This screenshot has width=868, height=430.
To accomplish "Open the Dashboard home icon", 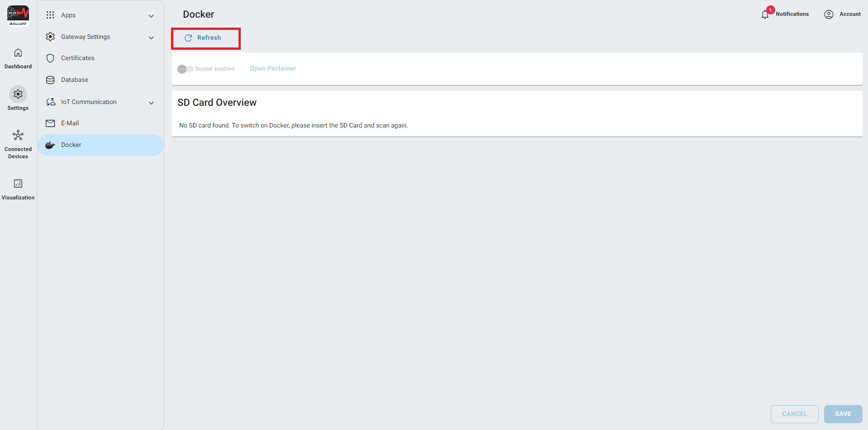I will (18, 53).
